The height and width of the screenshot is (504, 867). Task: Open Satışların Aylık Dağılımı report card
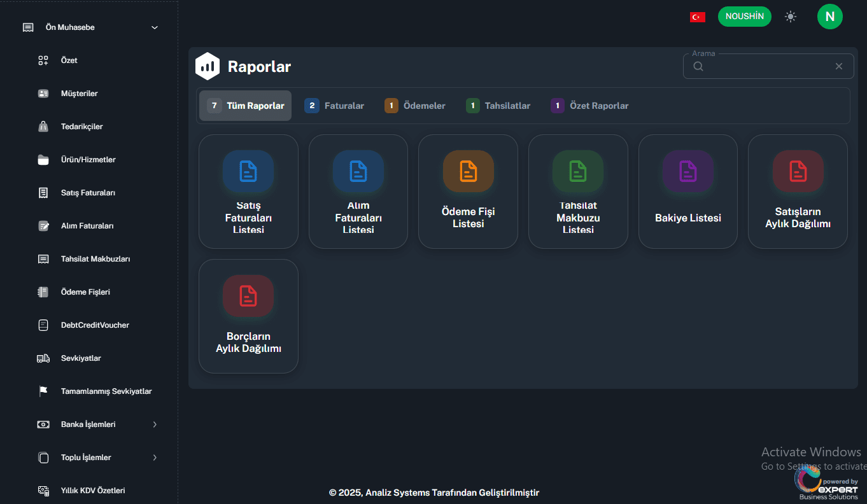798,192
